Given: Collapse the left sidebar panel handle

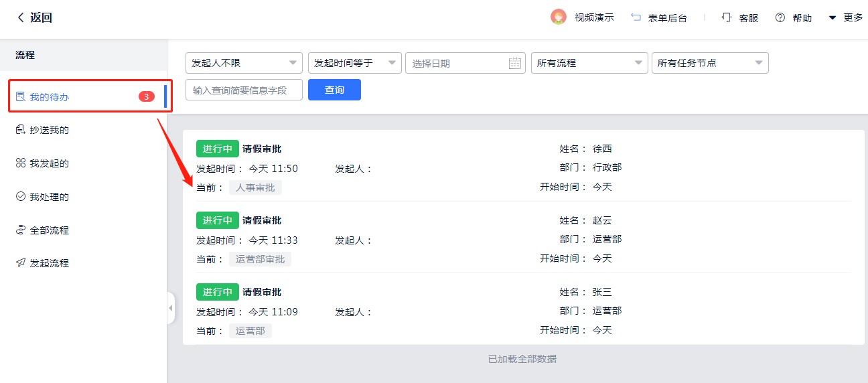Looking at the screenshot, I should [170, 308].
